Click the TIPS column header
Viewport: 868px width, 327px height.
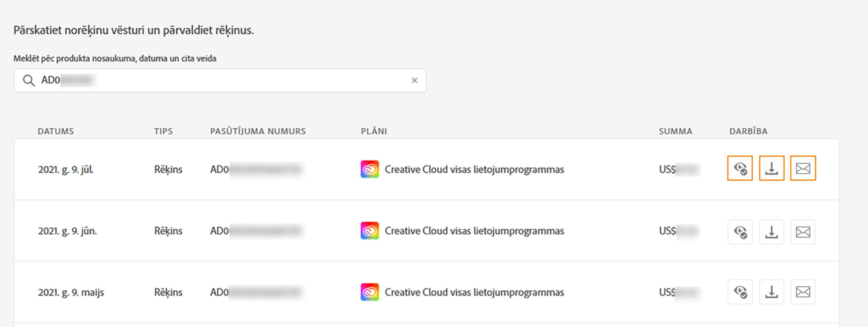pos(163,131)
